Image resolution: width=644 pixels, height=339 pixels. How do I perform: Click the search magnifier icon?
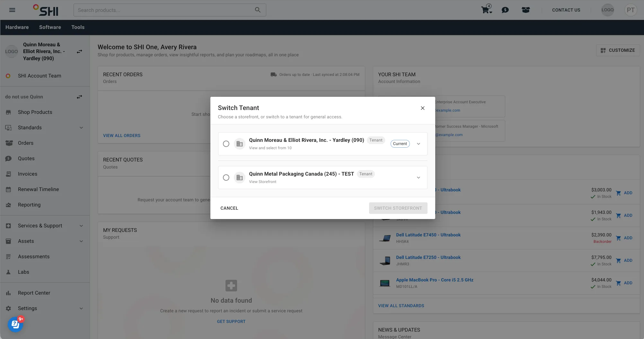258,10
